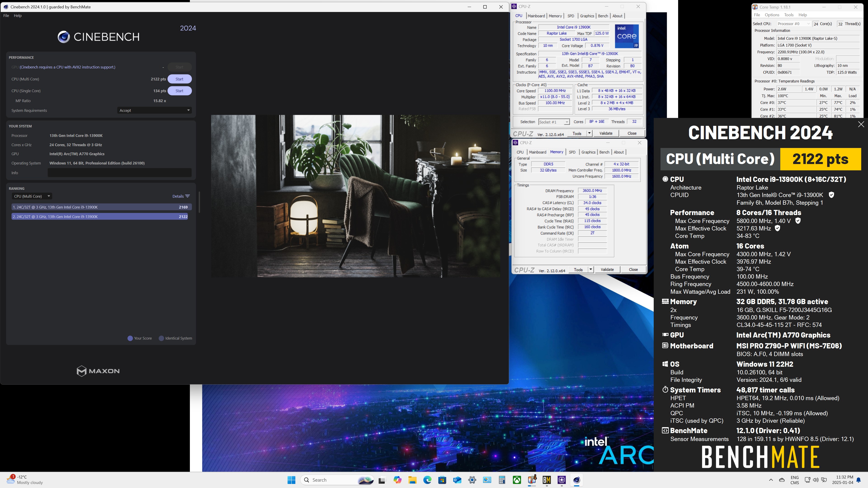Image resolution: width=868 pixels, height=488 pixels.
Task: Click Close button in lower CPU-Z window
Action: click(633, 270)
